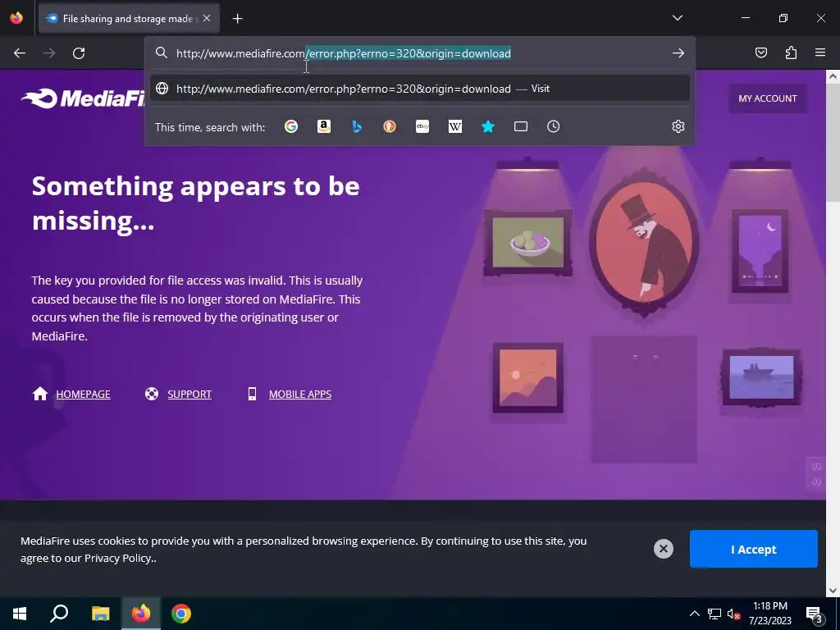Click the oval portrait painting
Viewport: 840px width, 630px height.
pos(645,243)
